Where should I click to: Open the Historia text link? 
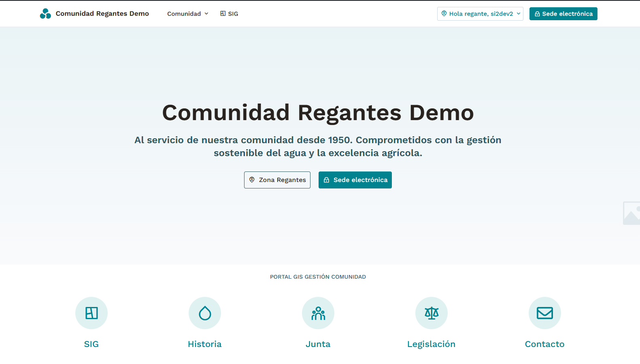[x=205, y=344]
